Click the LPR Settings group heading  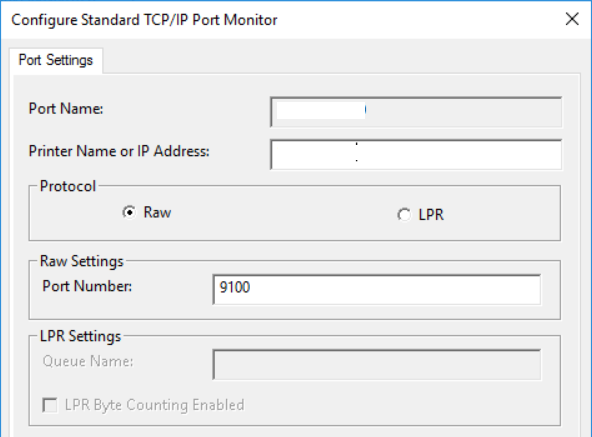click(80, 336)
